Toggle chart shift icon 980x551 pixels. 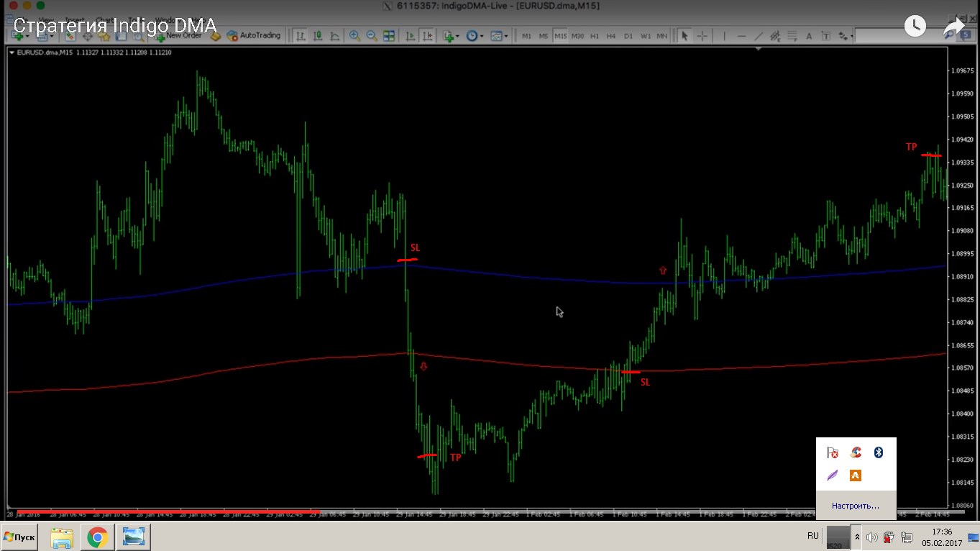[x=427, y=36]
